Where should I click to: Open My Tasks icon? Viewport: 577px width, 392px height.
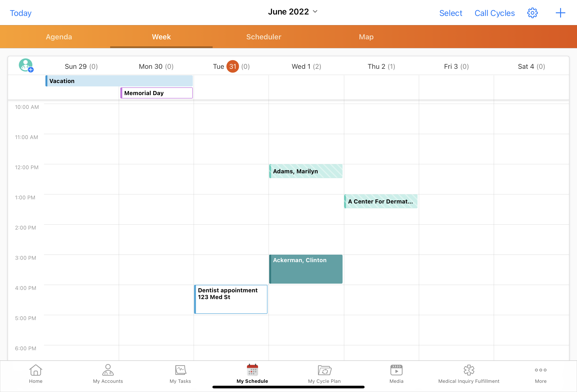click(180, 374)
